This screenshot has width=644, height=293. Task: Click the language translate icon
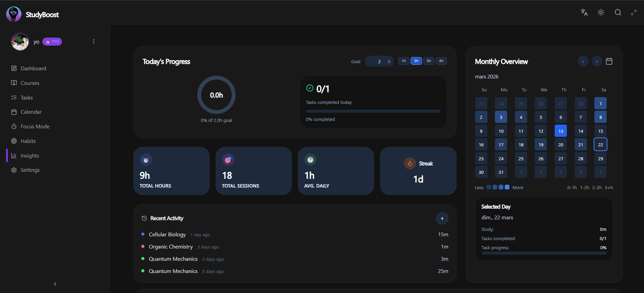click(584, 13)
